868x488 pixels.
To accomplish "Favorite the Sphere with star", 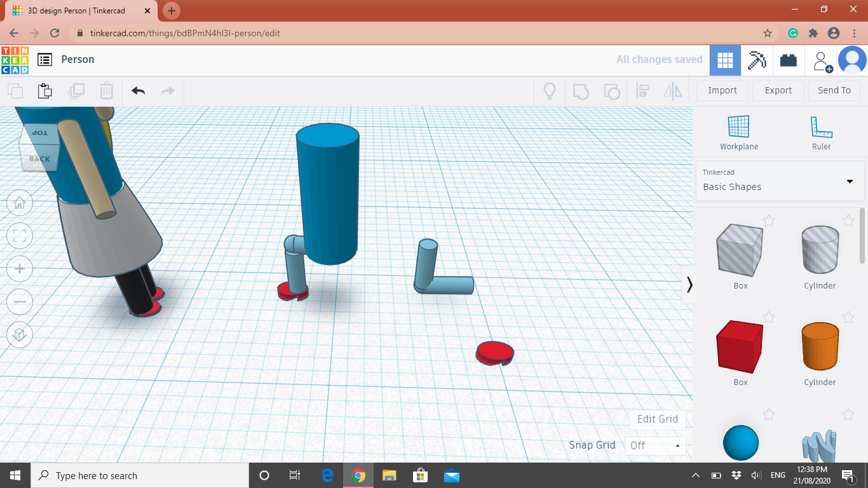I will click(769, 415).
